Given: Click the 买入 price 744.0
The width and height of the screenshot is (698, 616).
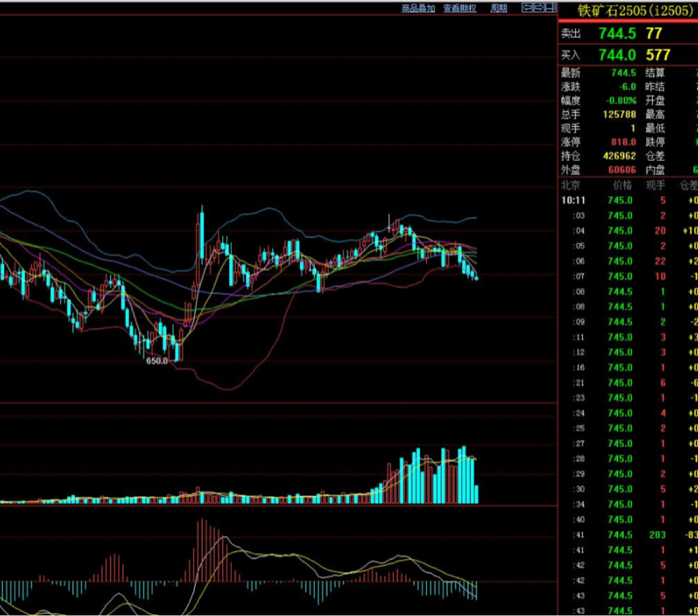Looking at the screenshot, I should click(618, 55).
